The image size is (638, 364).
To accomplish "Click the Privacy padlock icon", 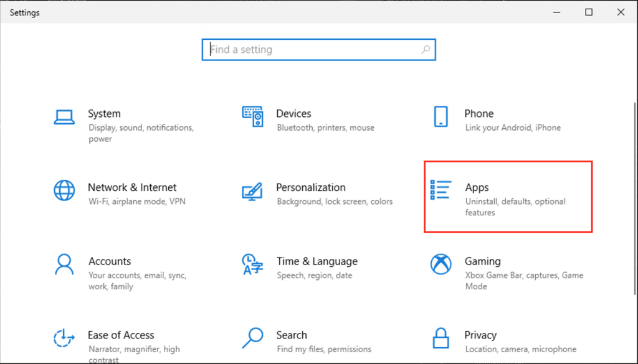I will pyautogui.click(x=441, y=339).
